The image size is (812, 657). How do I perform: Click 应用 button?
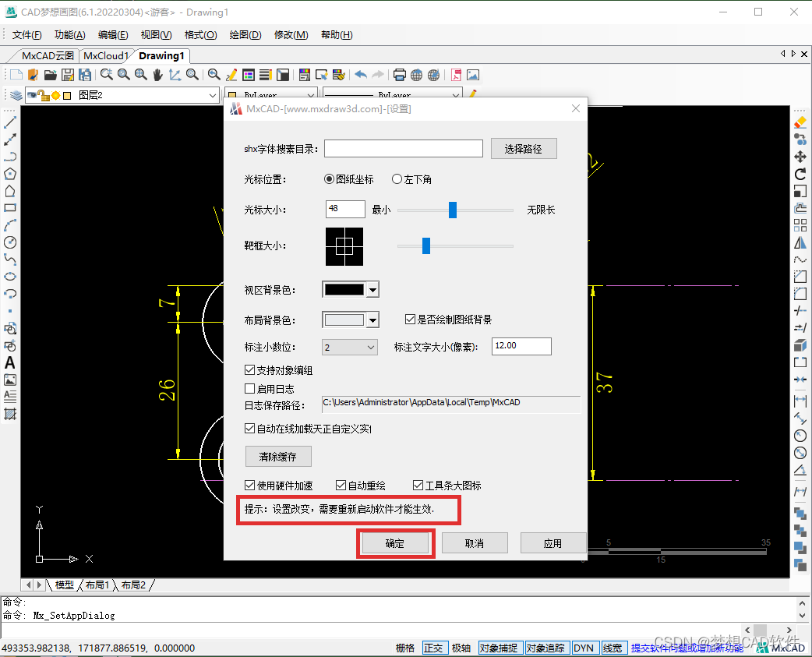pos(553,543)
